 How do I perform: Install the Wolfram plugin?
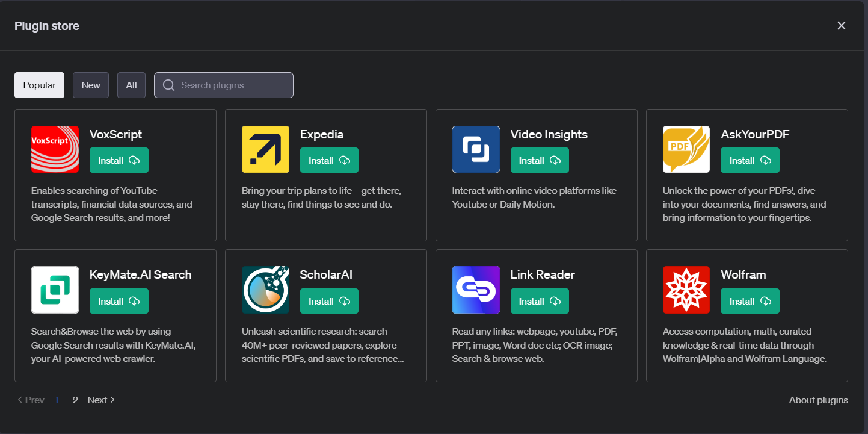[750, 301]
